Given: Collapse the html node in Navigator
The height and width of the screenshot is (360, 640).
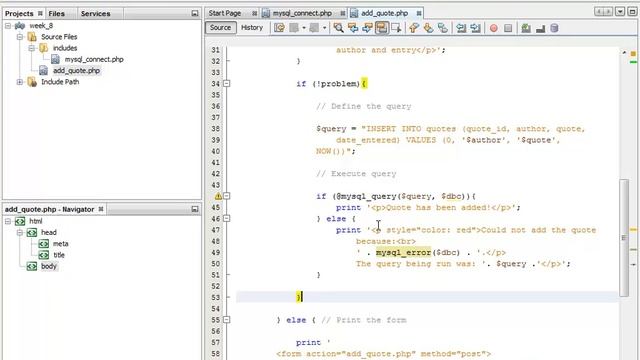Looking at the screenshot, I should pyautogui.click(x=8, y=221).
